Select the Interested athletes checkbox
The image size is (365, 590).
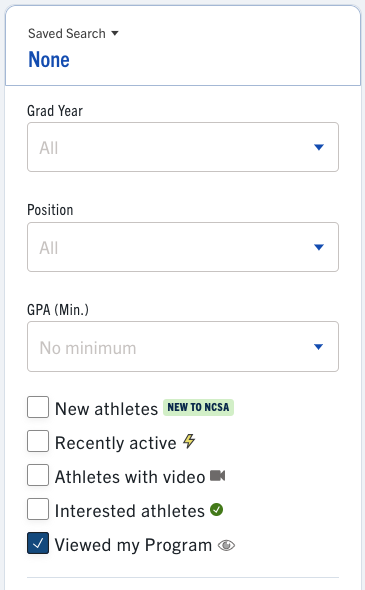point(38,509)
